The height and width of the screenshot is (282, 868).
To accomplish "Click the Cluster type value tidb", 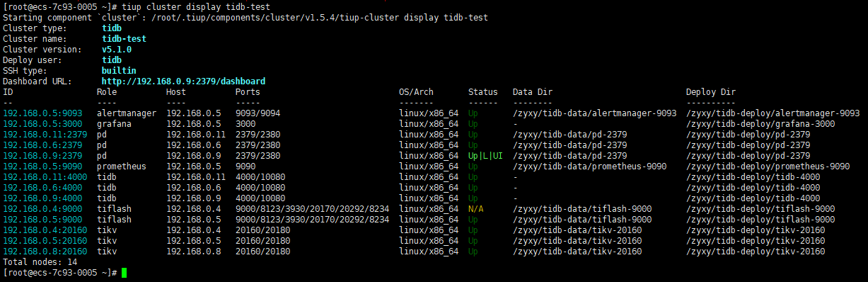I will [x=112, y=28].
